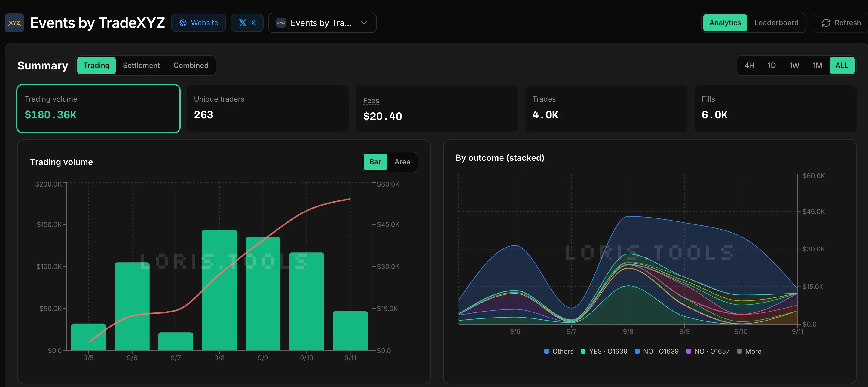Set time range to 1W
Screen dimensions: 868x387
click(794, 65)
